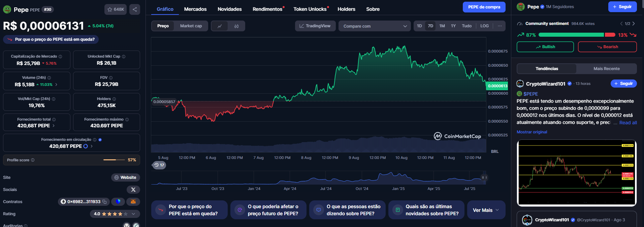Image resolution: width=644 pixels, height=227 pixels.
Task: Open the Gráfico tab
Action: (165, 9)
